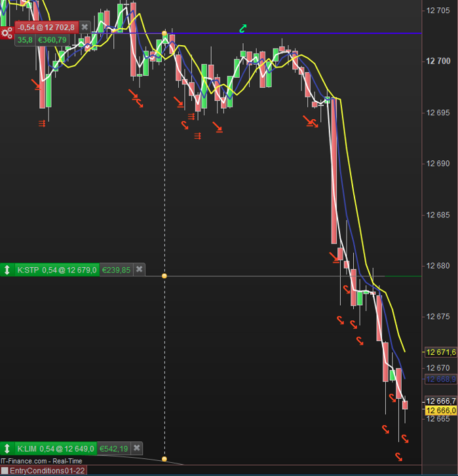Screen dimensions: 458x476
Task: Click the 12 700 price axis label
Action: [438, 61]
